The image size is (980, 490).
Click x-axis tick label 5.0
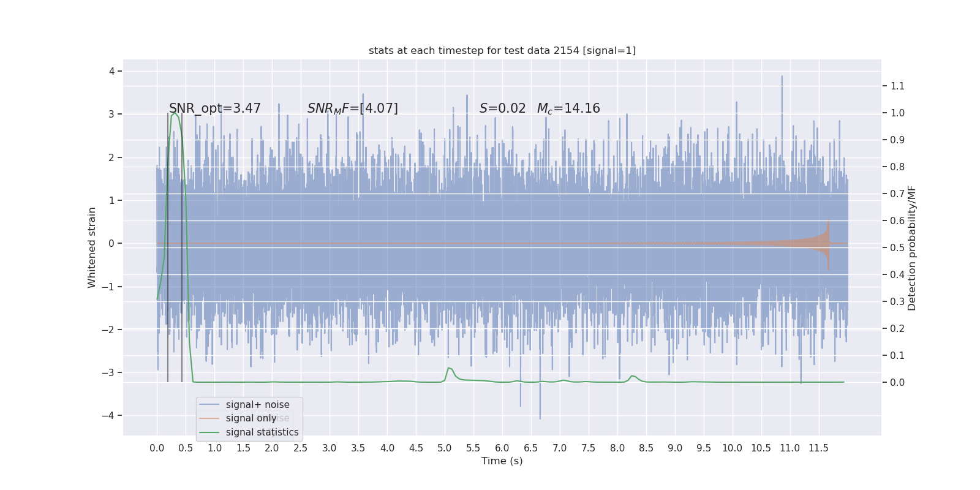(445, 448)
